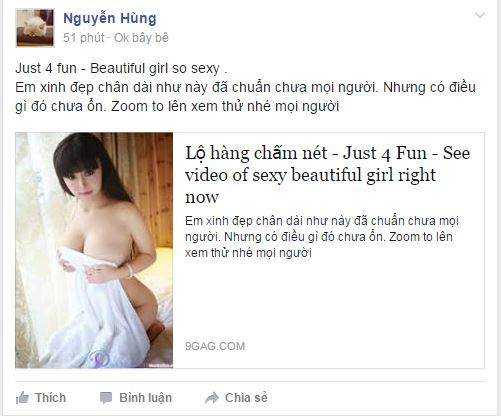Open the 'Lộ hàng chấm nét' headline
This screenshot has width=501, height=416.
(x=327, y=175)
